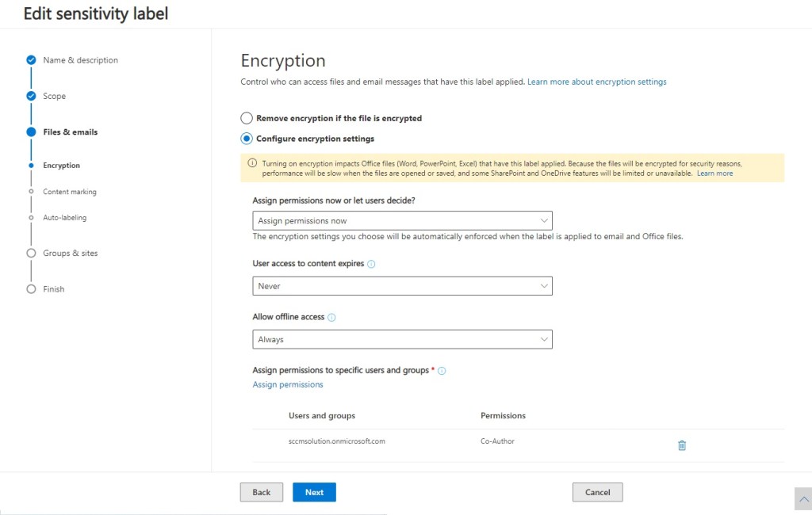Screen dimensions: 812x515
Task: Delete the sccmsolution.onmicrosoft.com permission entry
Action: [x=681, y=445]
